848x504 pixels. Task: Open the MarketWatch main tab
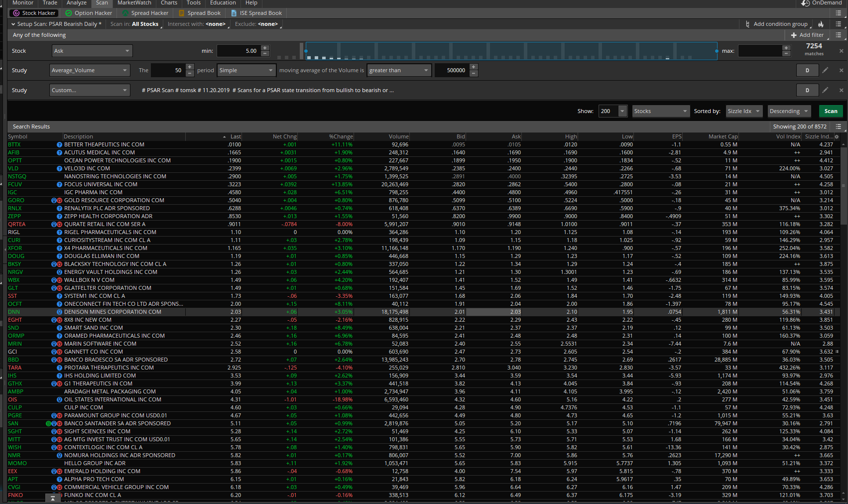click(134, 3)
